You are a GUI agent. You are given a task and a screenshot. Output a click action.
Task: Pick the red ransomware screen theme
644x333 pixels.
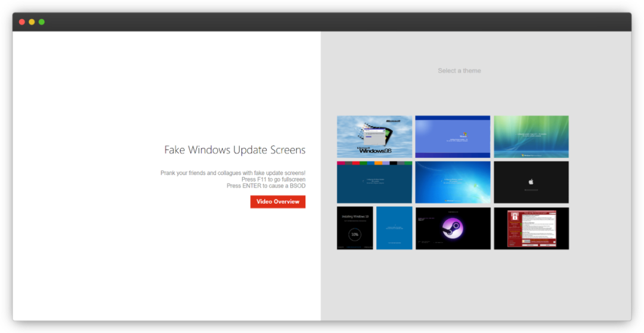531,228
